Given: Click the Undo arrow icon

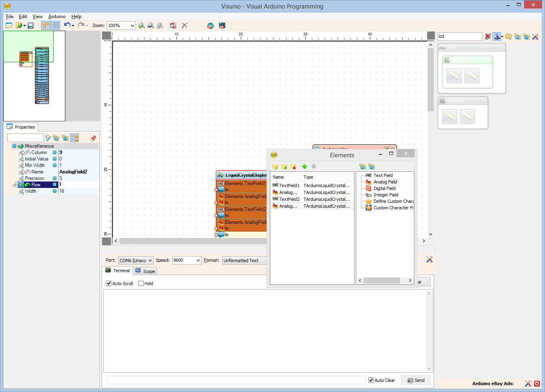Looking at the screenshot, I should [x=67, y=25].
